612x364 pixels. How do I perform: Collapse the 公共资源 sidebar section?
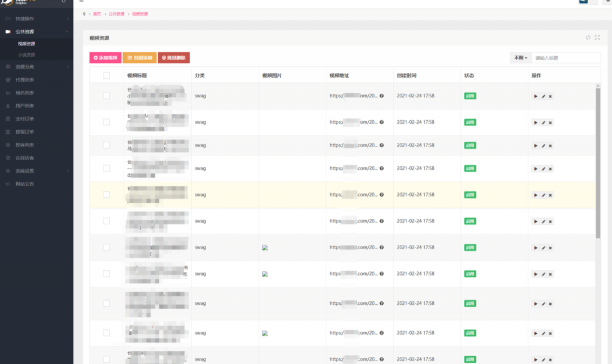[x=36, y=31]
